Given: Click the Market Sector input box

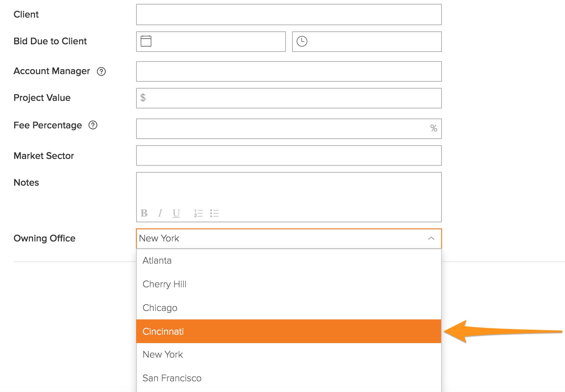Looking at the screenshot, I should pos(289,156).
